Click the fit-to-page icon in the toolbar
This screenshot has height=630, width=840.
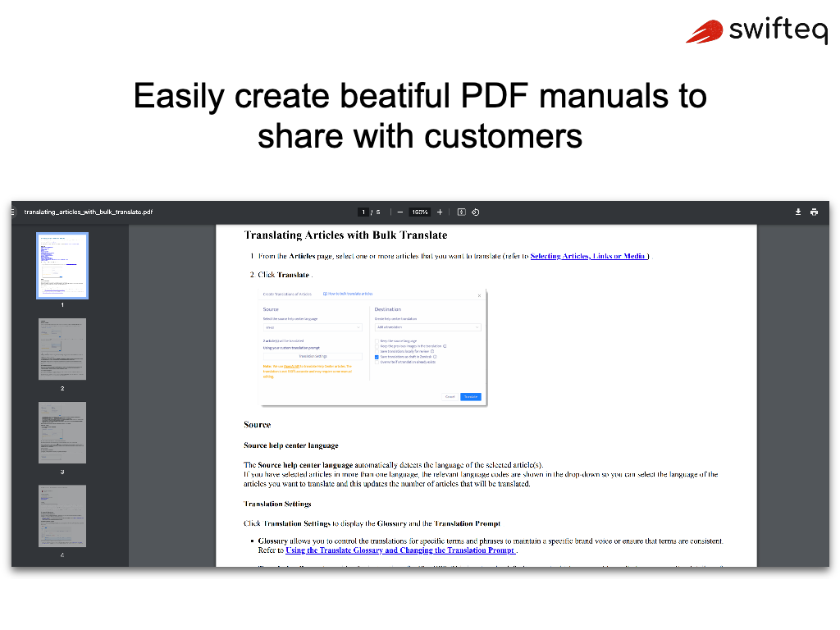(461, 212)
